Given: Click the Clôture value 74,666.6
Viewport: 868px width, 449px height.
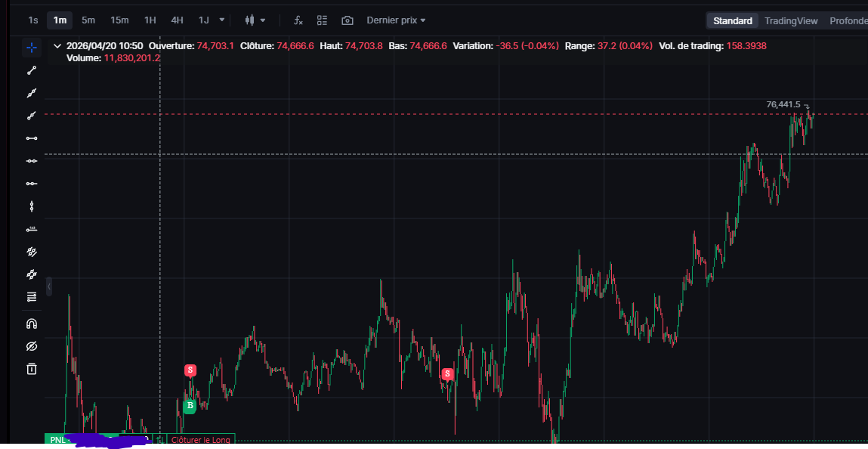Looking at the screenshot, I should click(x=295, y=46).
